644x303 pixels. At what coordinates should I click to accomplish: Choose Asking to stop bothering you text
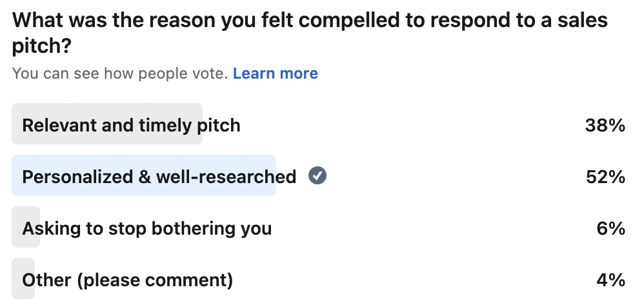pos(146,228)
